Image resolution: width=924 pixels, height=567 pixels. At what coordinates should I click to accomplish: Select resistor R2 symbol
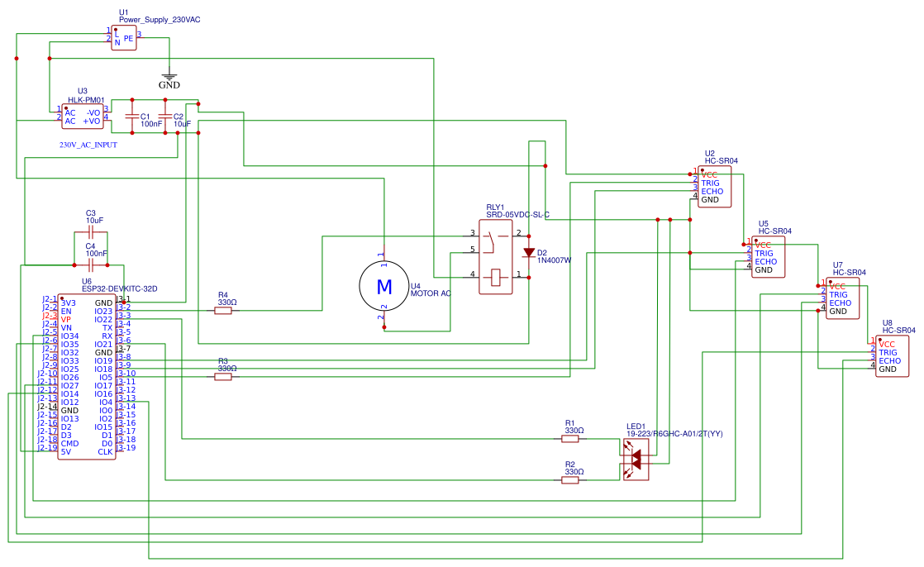pos(569,480)
